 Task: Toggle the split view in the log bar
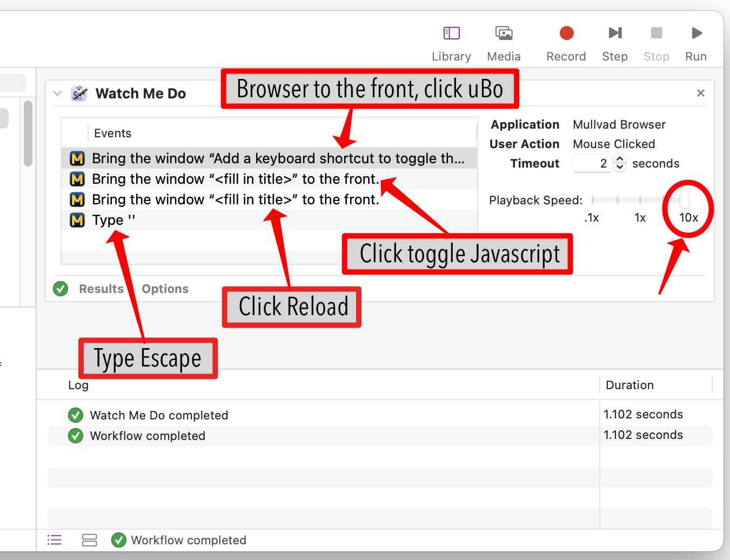(89, 540)
